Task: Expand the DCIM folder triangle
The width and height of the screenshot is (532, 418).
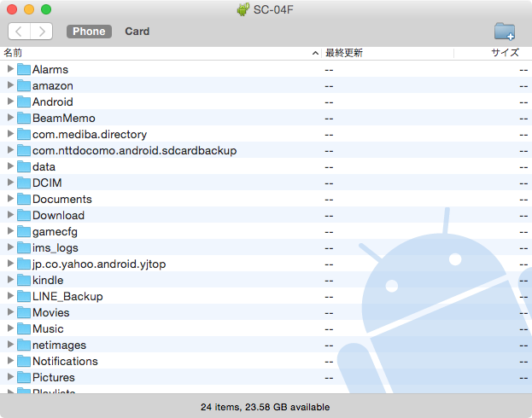Action: point(10,183)
